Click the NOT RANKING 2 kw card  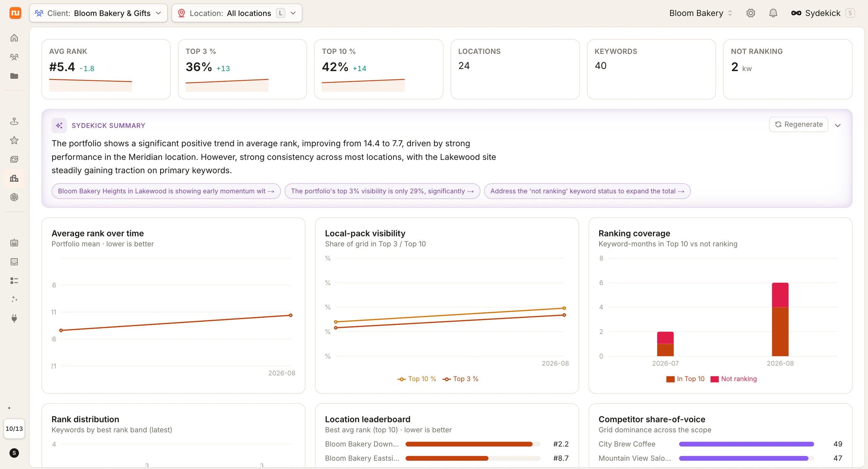787,69
